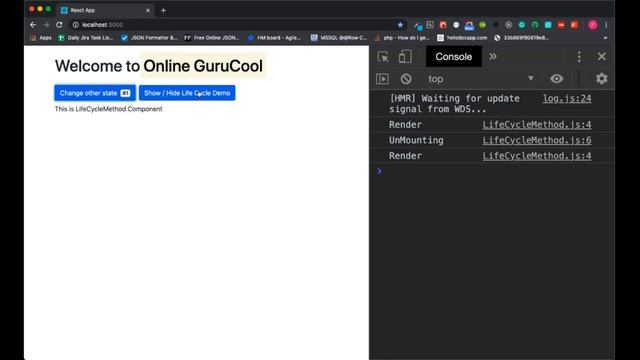Bookmark this page with the star icon
Screen dimensions: 640x360
tap(400, 25)
